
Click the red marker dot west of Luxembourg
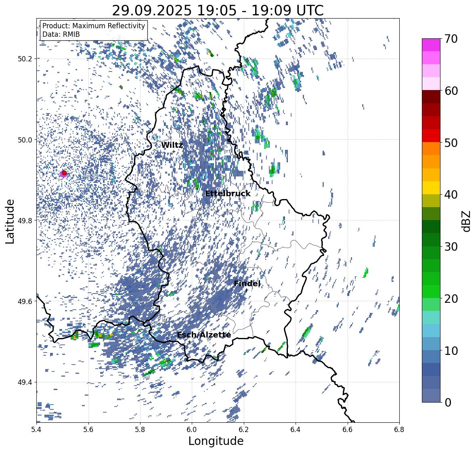(64, 173)
